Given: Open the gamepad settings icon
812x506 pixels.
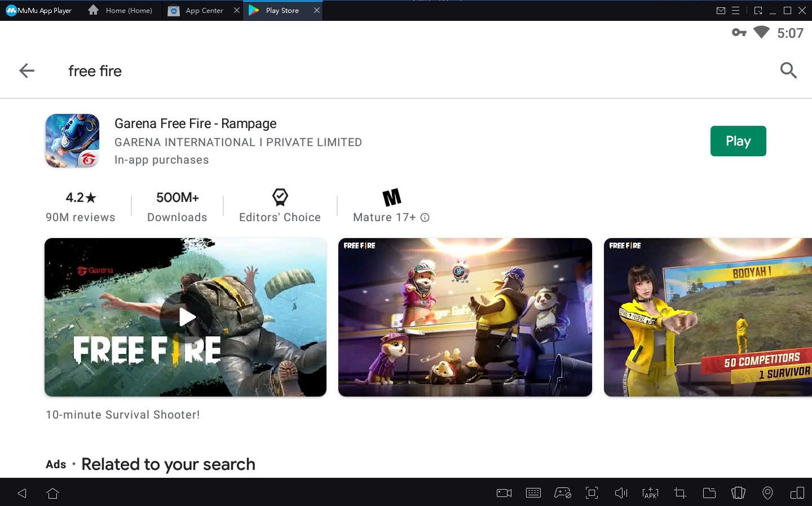Looking at the screenshot, I should coord(563,493).
